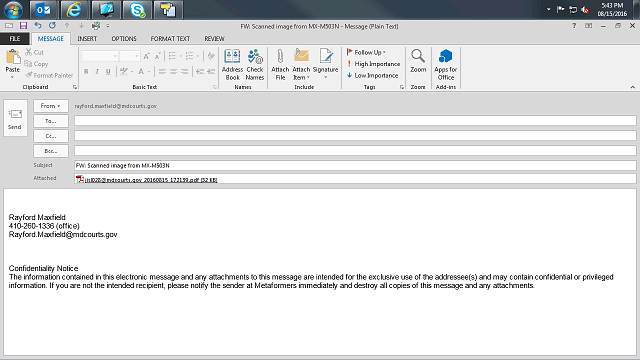Switch to the INSERT ribbon tab
Screen dimensions: 640x360
click(87, 39)
